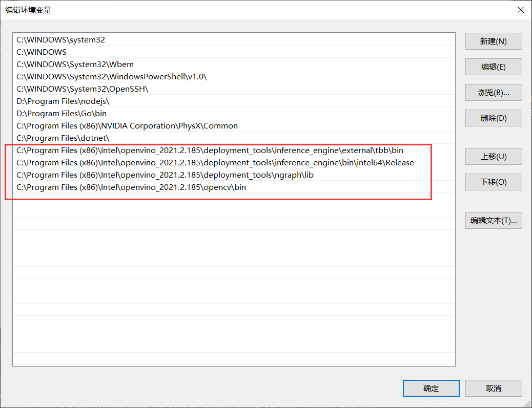Open the 浏览(B)... folder browser
Image resolution: width=532 pixels, height=408 pixels.
click(x=494, y=93)
